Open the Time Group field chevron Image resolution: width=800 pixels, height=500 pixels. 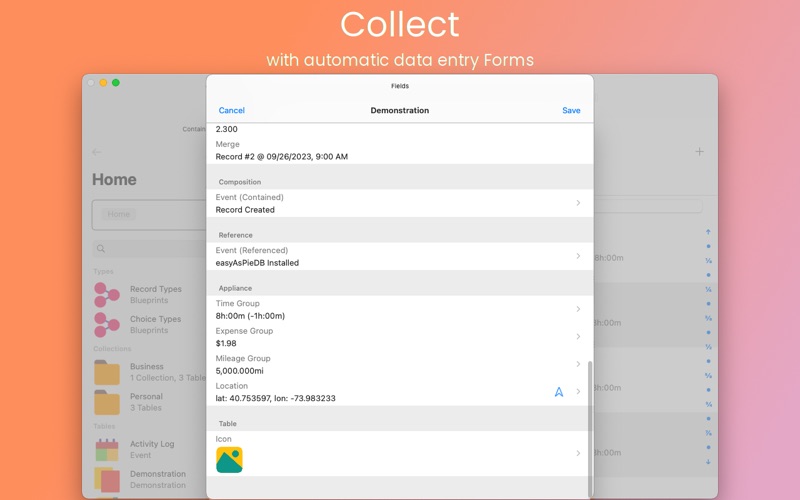point(578,309)
